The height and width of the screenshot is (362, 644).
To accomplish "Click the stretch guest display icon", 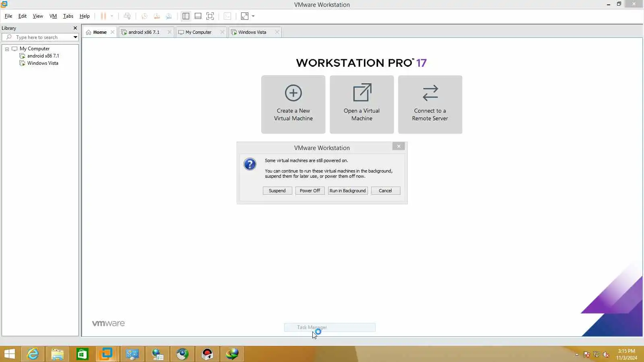I will pos(245,16).
